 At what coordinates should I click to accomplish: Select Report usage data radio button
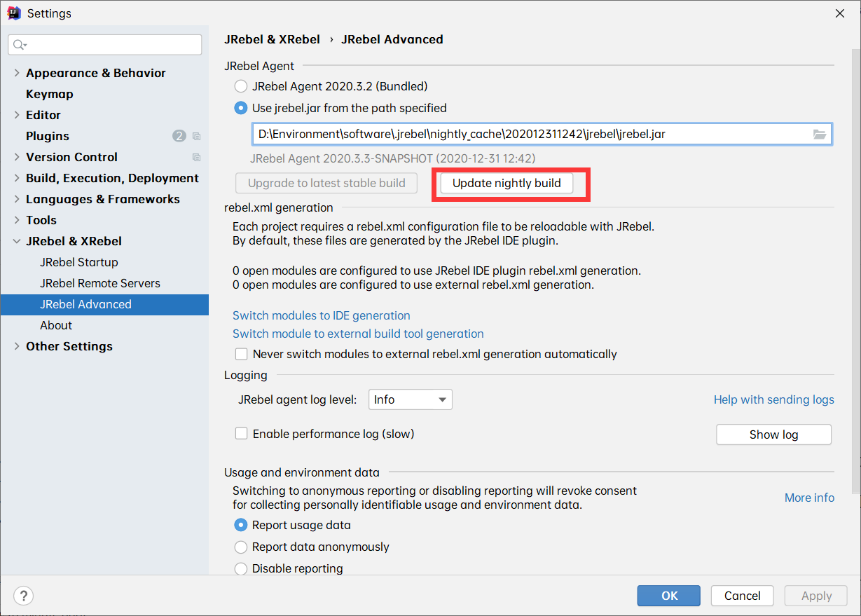[240, 525]
